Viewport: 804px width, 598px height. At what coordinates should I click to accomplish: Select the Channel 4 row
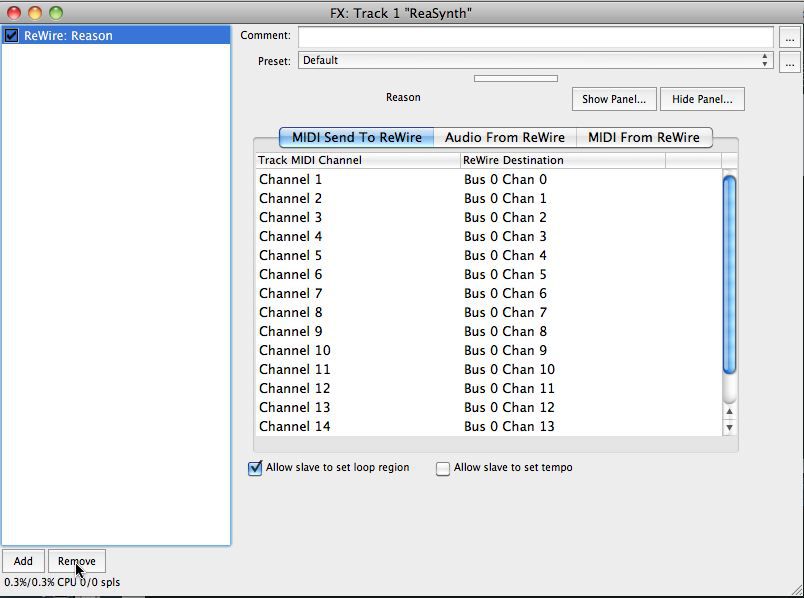489,236
